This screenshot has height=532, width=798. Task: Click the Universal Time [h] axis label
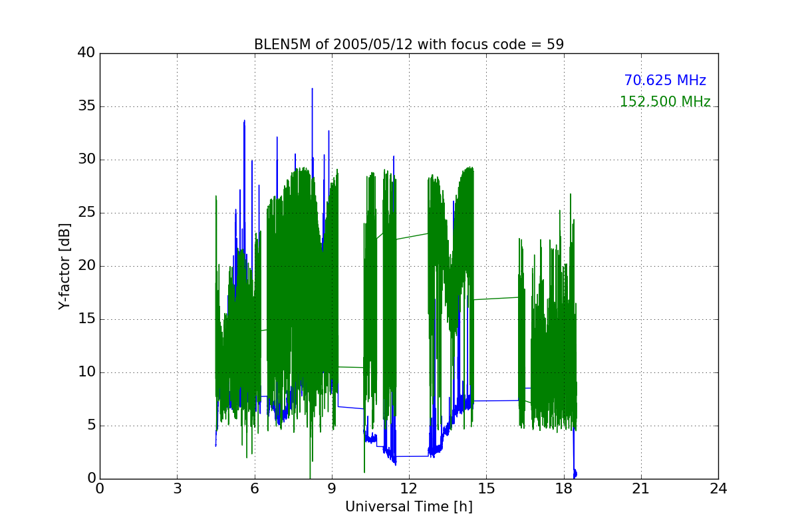409,507
